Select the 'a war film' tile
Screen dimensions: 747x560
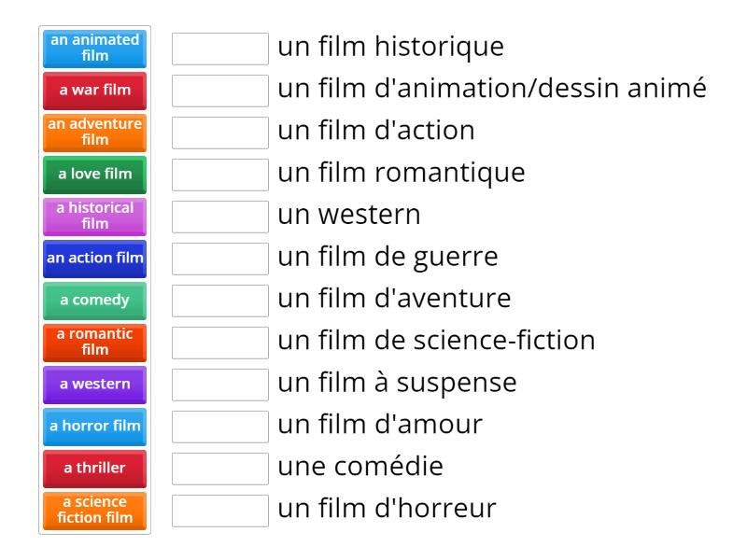point(93,91)
